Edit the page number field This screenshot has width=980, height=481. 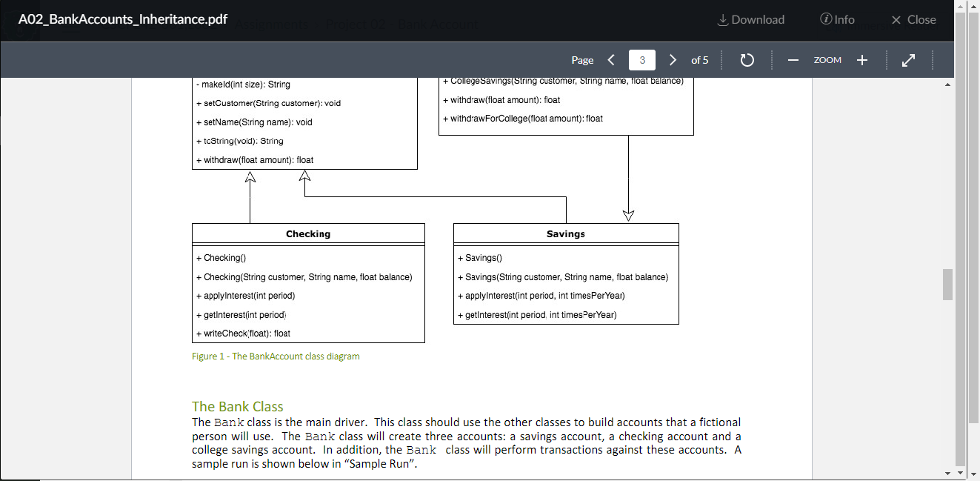pos(642,60)
